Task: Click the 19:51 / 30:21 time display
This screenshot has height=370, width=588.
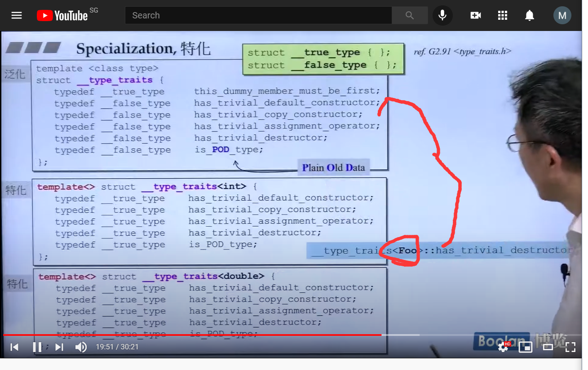Action: 117,347
